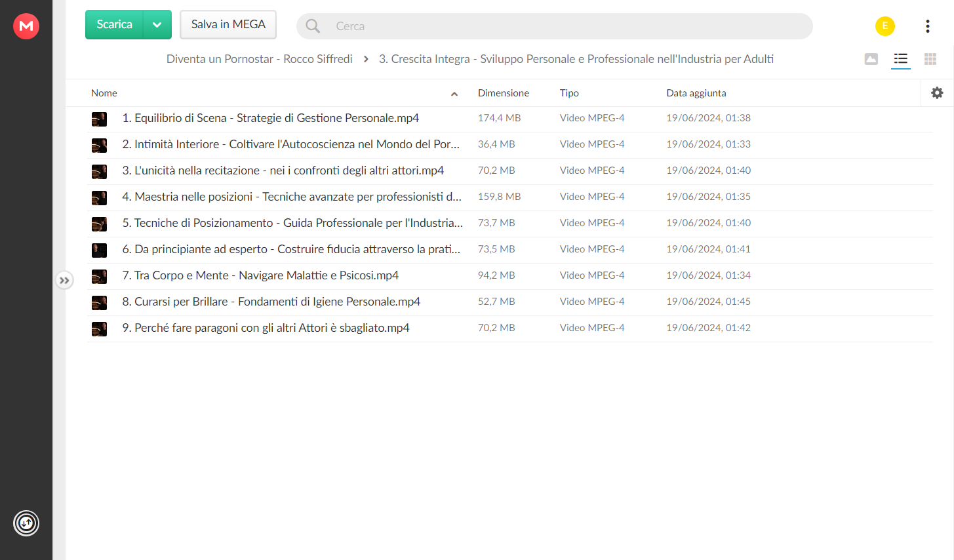Open the yellow user avatar icon

[885, 26]
